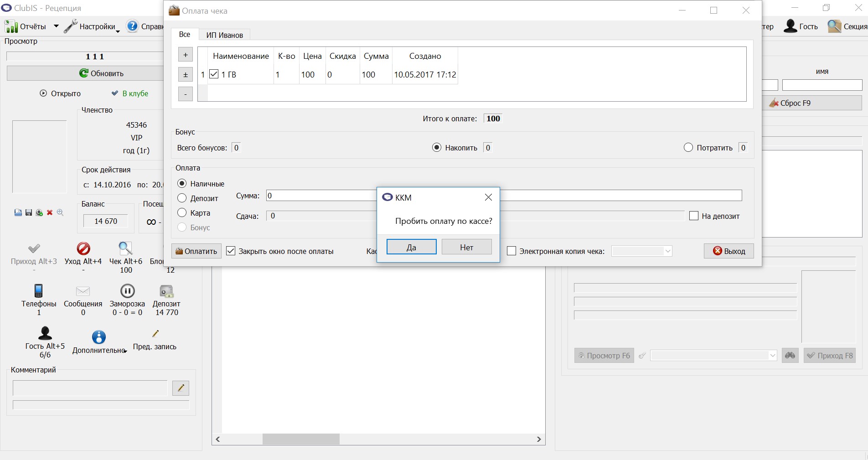This screenshot has width=868, height=460.
Task: Switch to the Все tab
Action: (x=185, y=34)
